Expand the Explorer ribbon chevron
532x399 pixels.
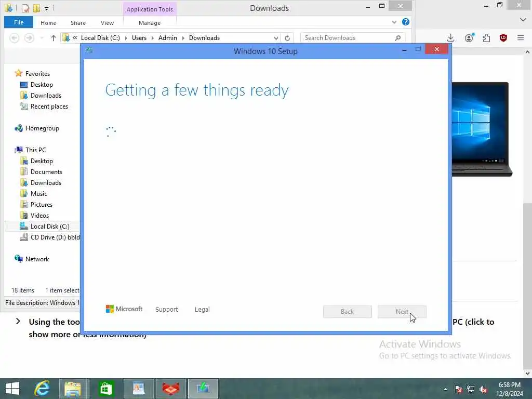tap(394, 22)
